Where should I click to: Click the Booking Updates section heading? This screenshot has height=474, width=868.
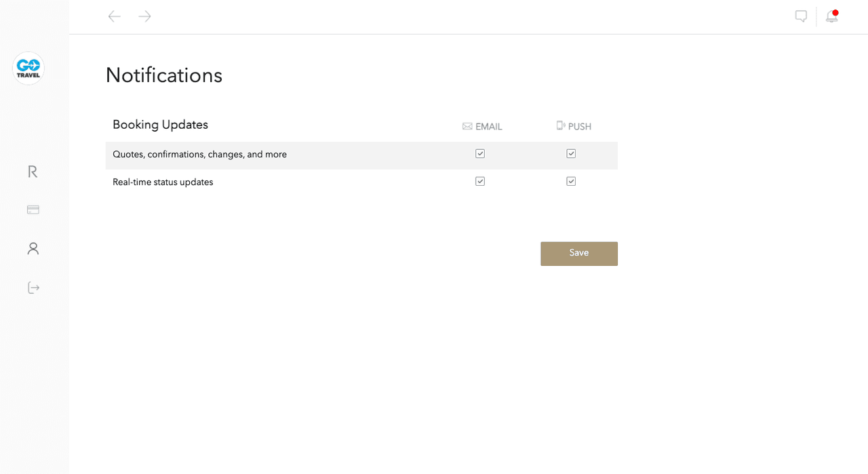[x=160, y=125]
